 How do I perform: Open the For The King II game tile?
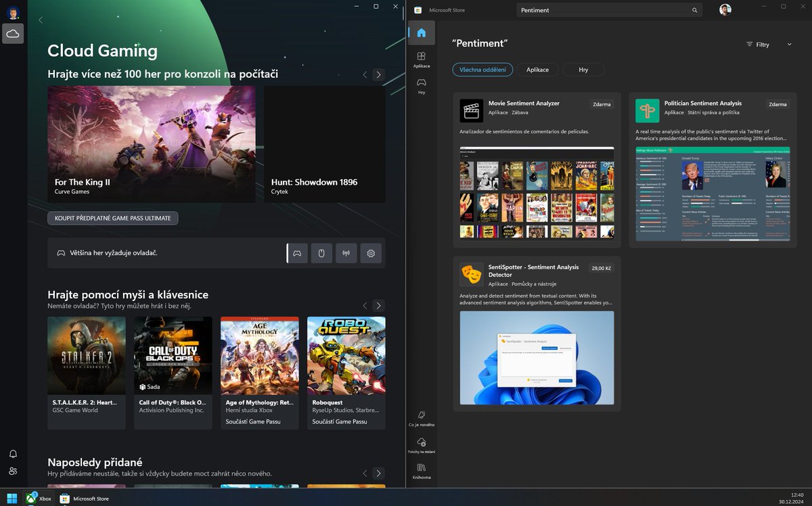[152, 144]
